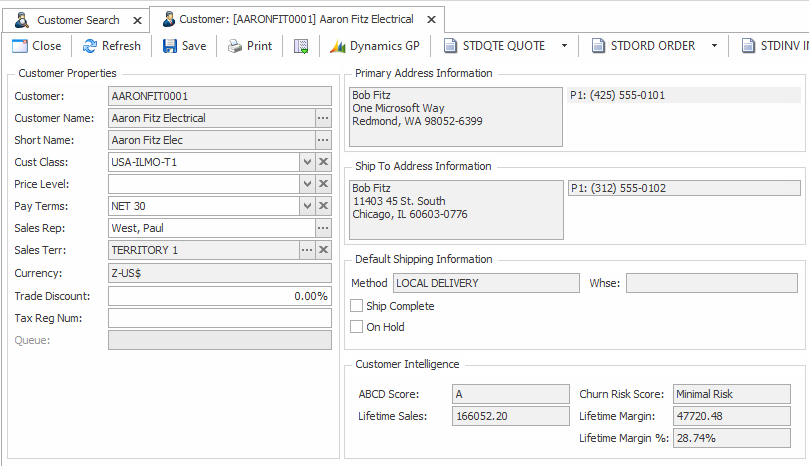Image resolution: width=809 pixels, height=466 pixels.
Task: Clear the Cust Class field with X
Action: 323,162
